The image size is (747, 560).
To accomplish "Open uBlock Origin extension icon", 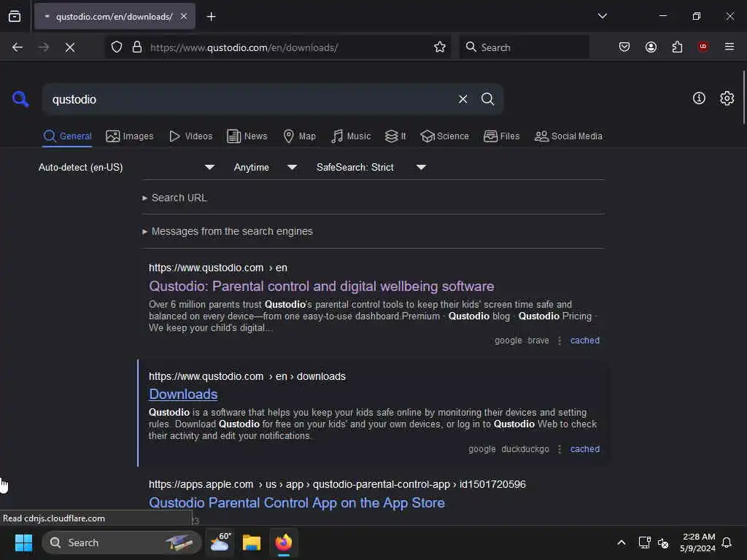I will click(703, 47).
